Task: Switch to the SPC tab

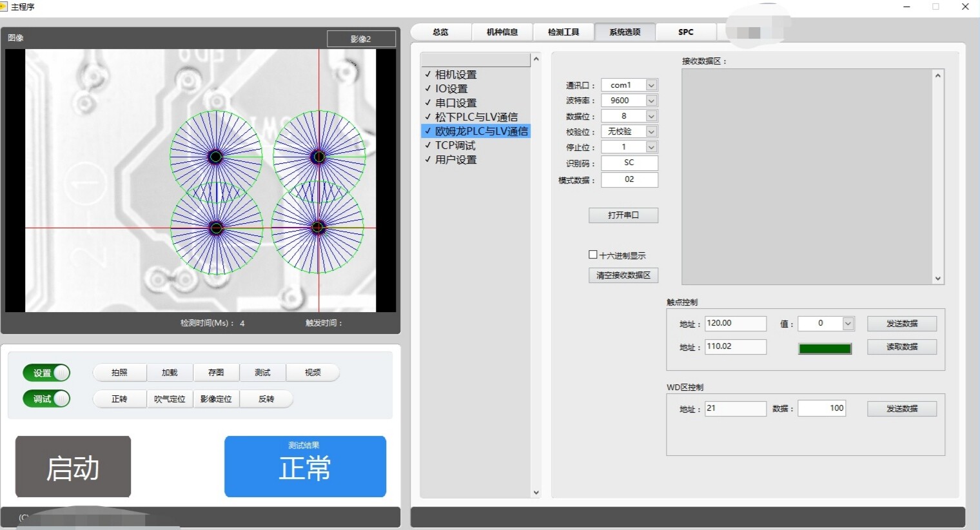Action: click(x=685, y=32)
